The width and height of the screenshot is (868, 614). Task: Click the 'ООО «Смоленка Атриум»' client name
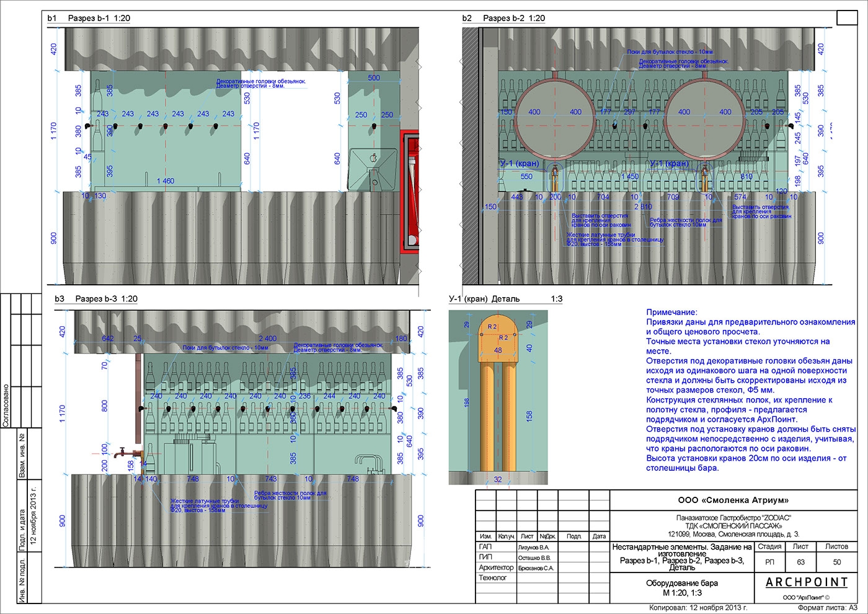point(733,500)
